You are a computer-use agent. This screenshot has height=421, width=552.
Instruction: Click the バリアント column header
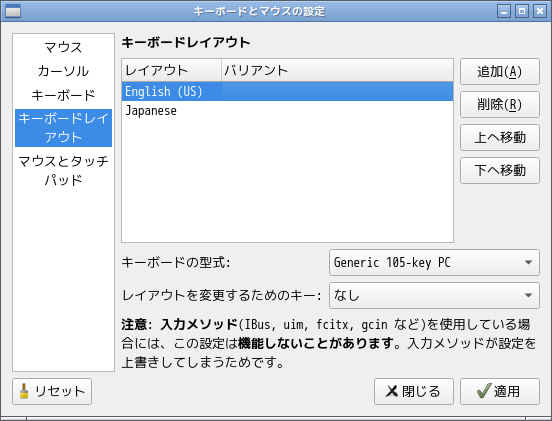point(337,70)
